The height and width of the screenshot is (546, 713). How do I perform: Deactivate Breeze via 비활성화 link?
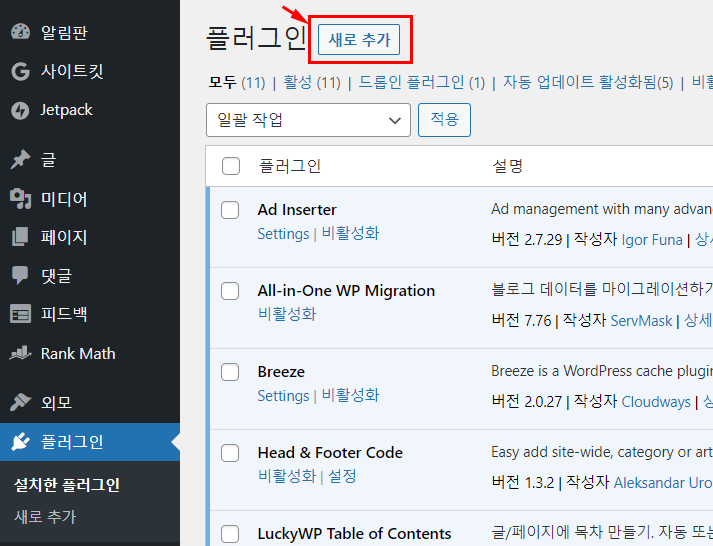pyautogui.click(x=350, y=395)
